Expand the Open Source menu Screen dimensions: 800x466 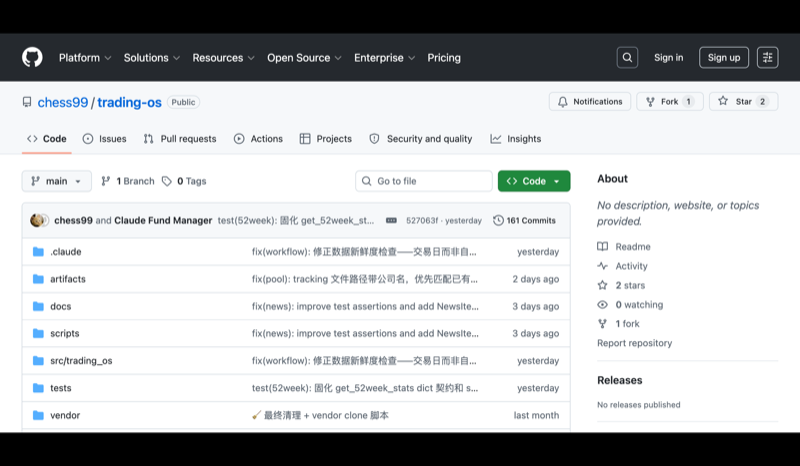[304, 58]
